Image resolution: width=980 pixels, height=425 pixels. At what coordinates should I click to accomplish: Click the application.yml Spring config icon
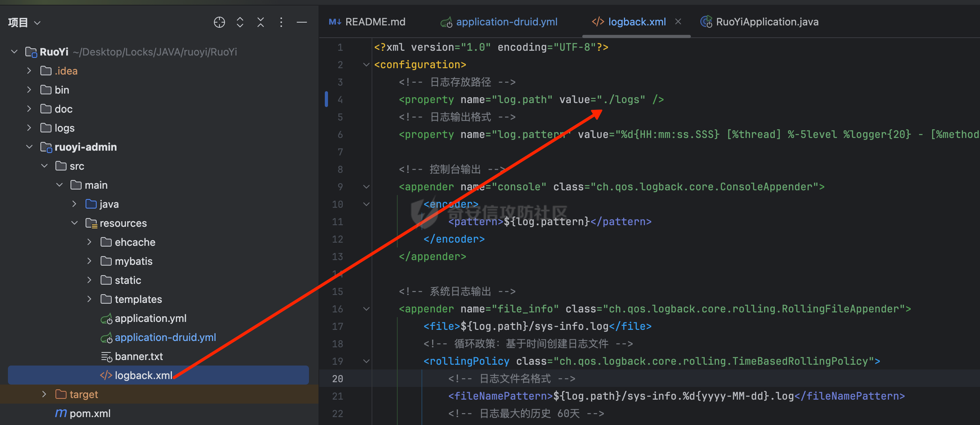coord(106,318)
